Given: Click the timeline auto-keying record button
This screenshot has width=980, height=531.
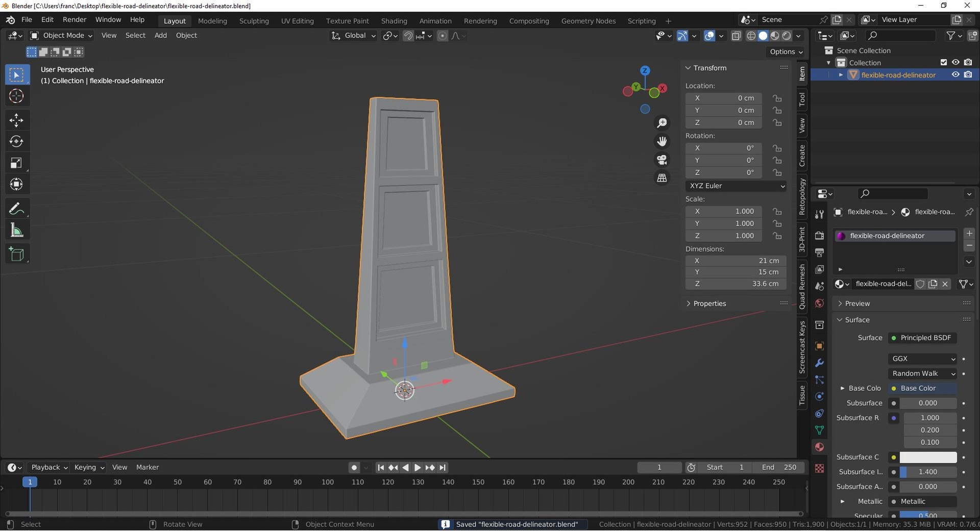Looking at the screenshot, I should [x=354, y=467].
